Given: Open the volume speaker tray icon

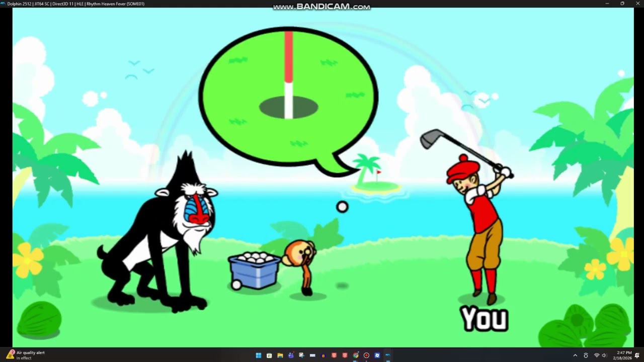Looking at the screenshot, I should click(x=604, y=355).
